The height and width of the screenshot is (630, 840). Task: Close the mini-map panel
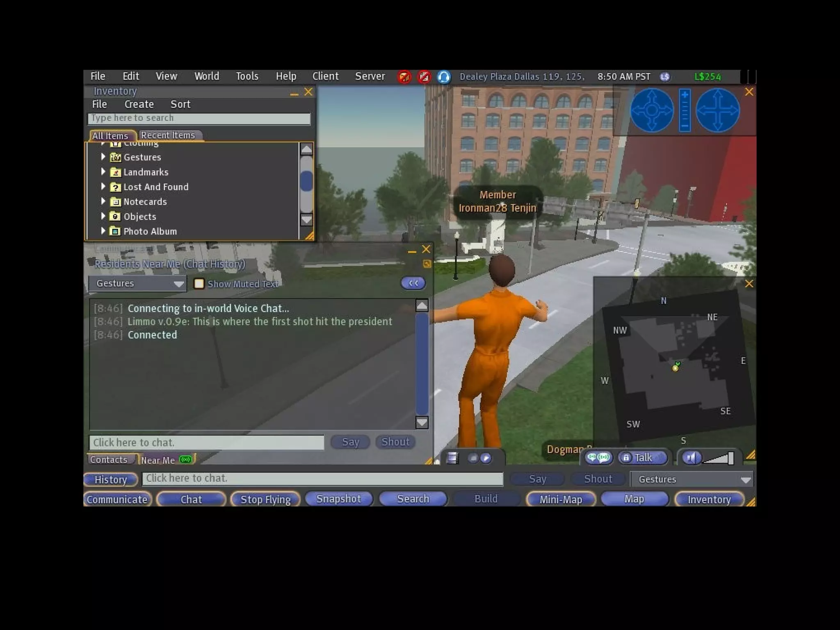pyautogui.click(x=749, y=283)
